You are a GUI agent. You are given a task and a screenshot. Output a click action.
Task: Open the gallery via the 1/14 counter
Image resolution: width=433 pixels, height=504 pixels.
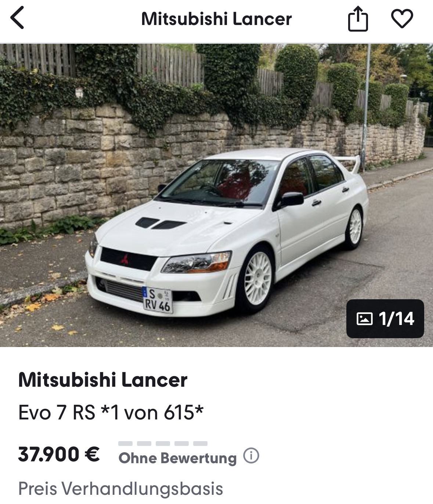[385, 319]
